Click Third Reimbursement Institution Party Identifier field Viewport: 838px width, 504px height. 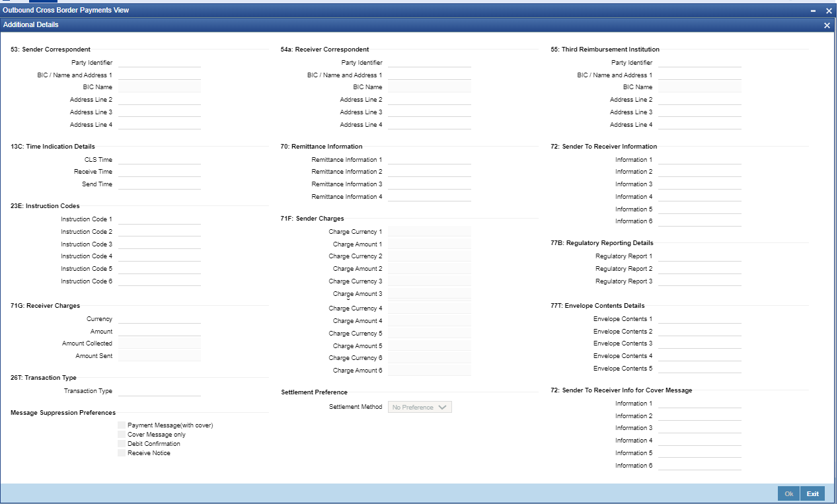click(700, 62)
